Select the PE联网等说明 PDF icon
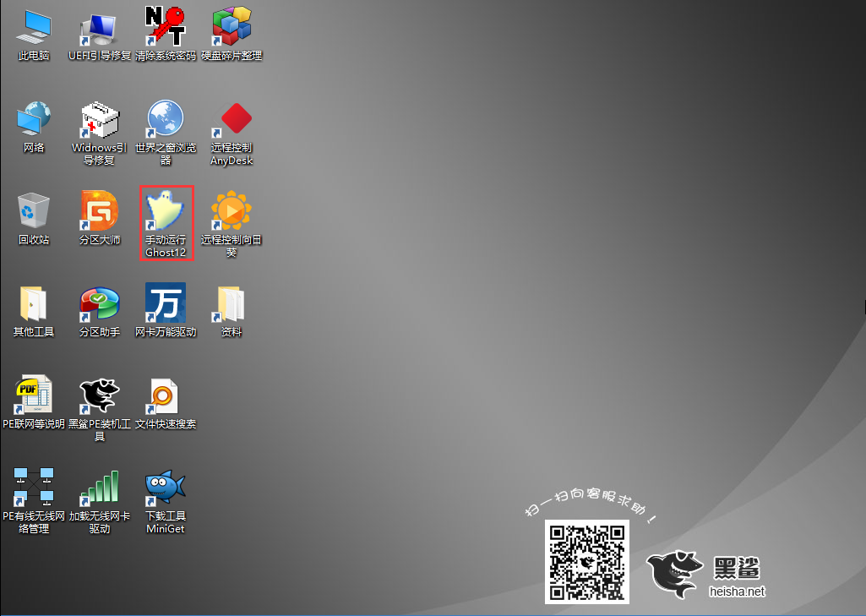This screenshot has width=866, height=616. tap(34, 396)
